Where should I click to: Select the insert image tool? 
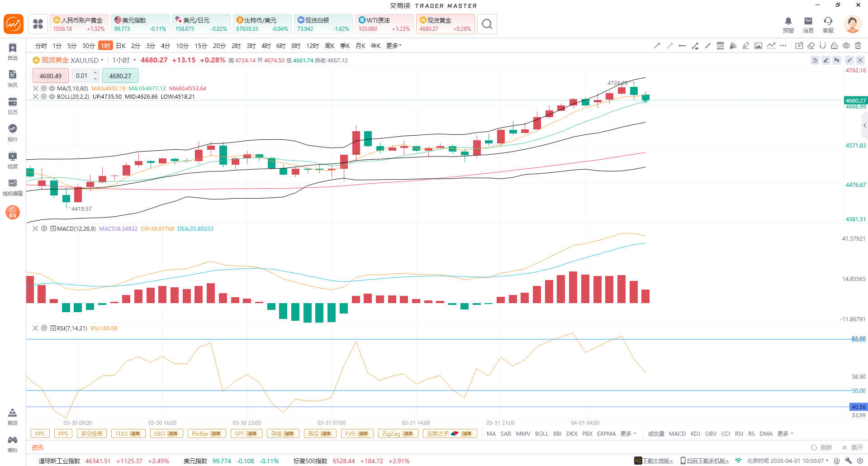point(759,46)
